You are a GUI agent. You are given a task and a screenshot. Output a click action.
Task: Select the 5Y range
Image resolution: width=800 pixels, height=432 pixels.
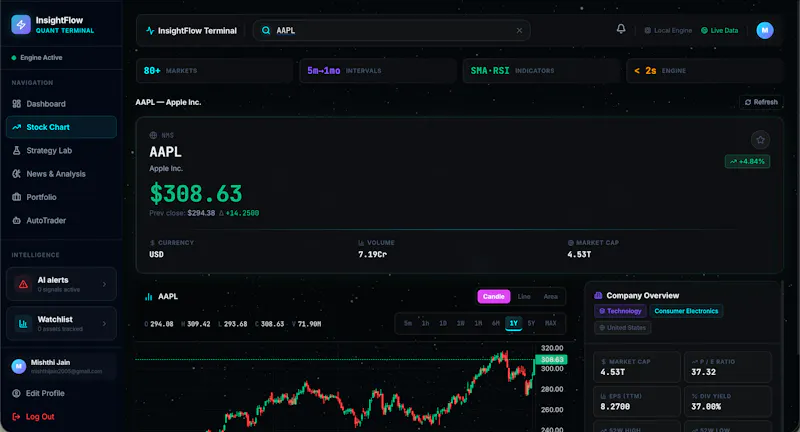click(x=531, y=323)
